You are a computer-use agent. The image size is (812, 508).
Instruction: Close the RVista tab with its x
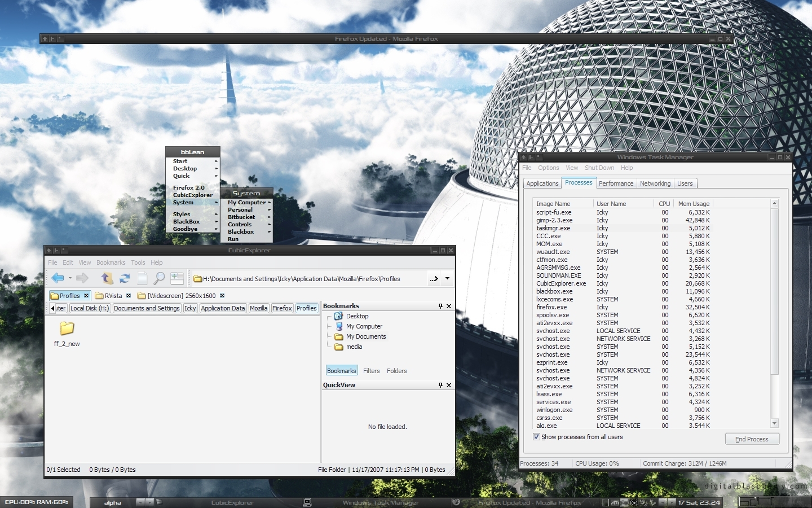(129, 295)
